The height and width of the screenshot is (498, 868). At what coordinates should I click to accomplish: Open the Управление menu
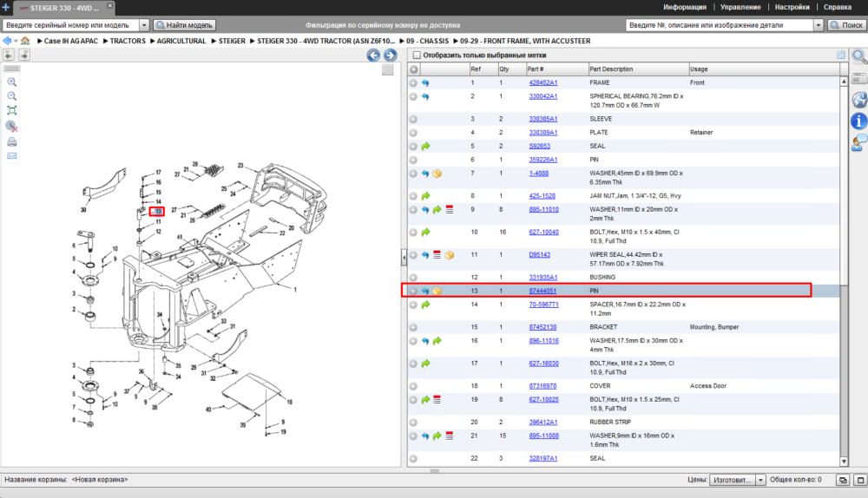click(740, 7)
